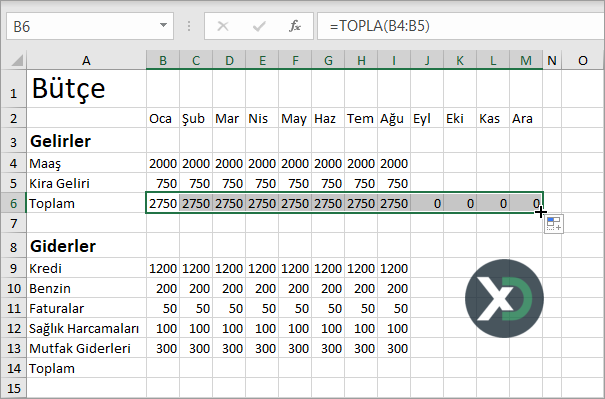Select the Faturalar label cell
This screenshot has width=605, height=399.
click(86, 308)
